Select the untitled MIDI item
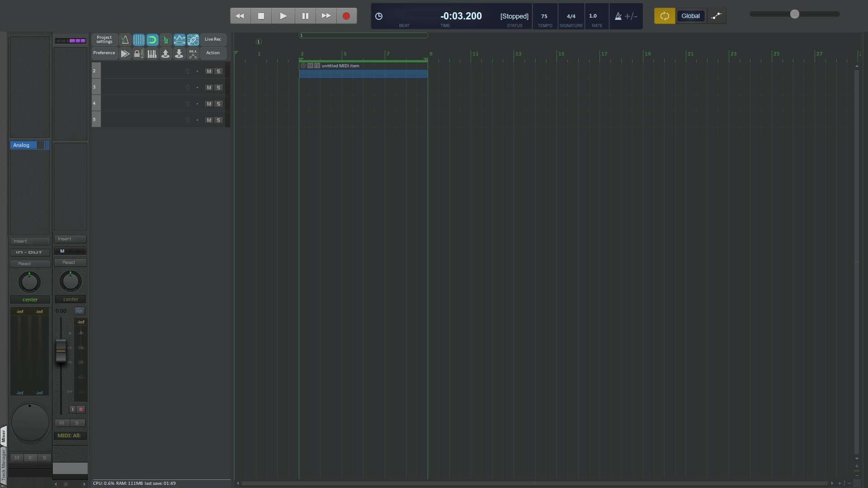 [x=363, y=74]
